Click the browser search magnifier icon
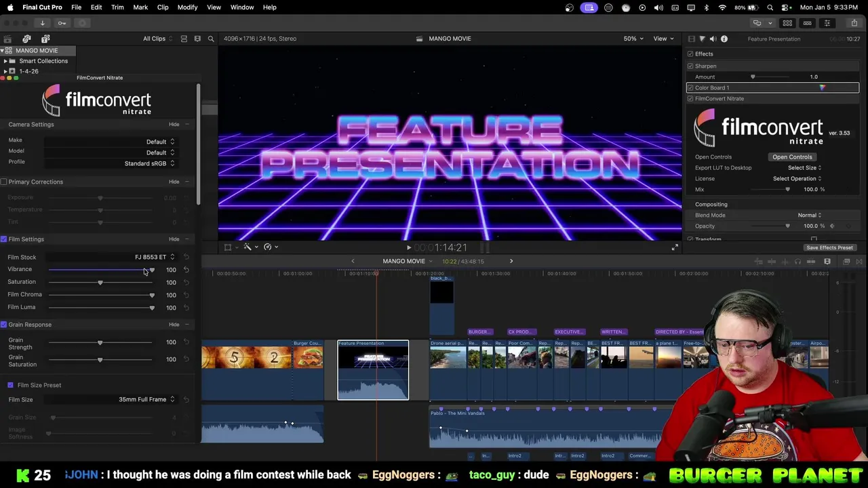The height and width of the screenshot is (488, 868). [x=211, y=39]
